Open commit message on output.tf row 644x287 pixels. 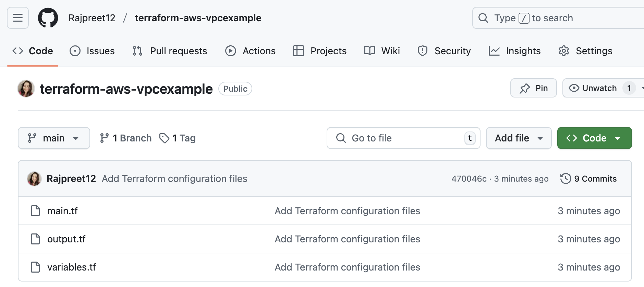click(x=347, y=239)
